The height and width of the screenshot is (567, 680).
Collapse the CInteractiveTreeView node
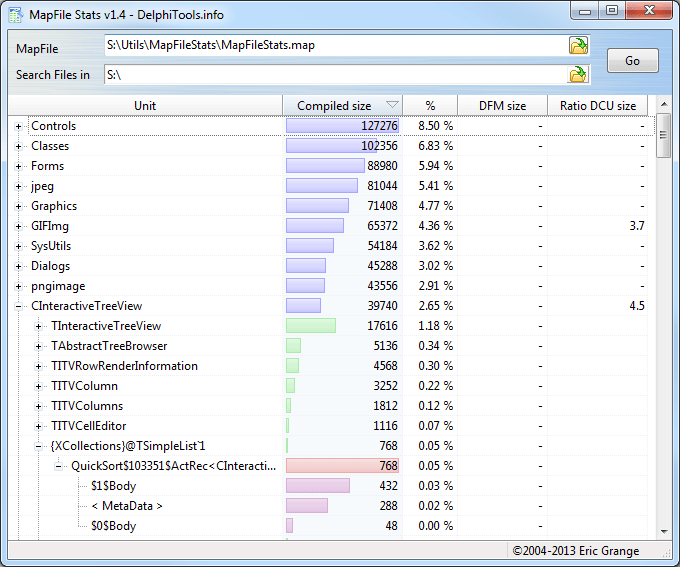pos(18,306)
